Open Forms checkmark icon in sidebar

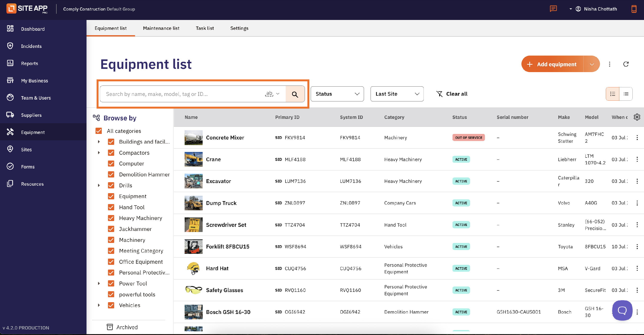point(10,166)
